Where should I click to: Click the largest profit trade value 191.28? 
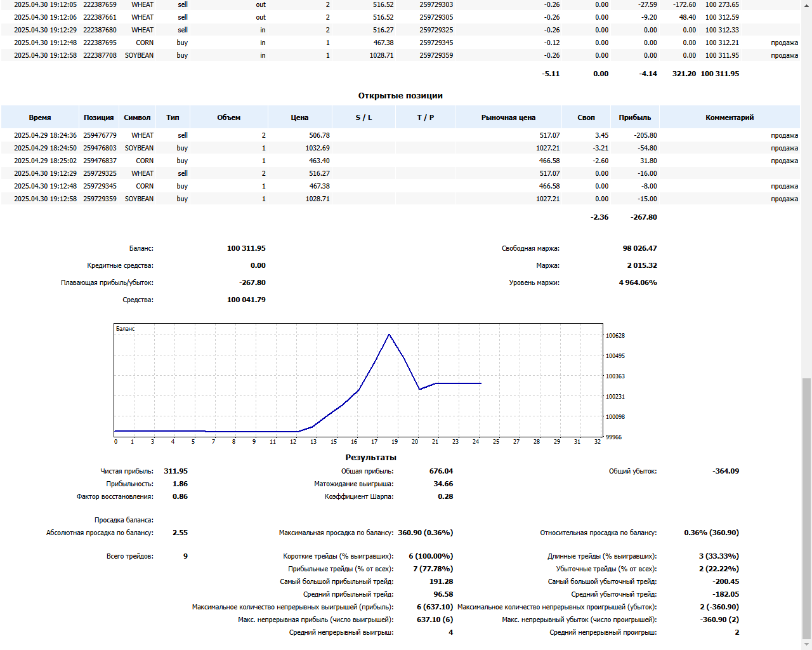pos(441,581)
